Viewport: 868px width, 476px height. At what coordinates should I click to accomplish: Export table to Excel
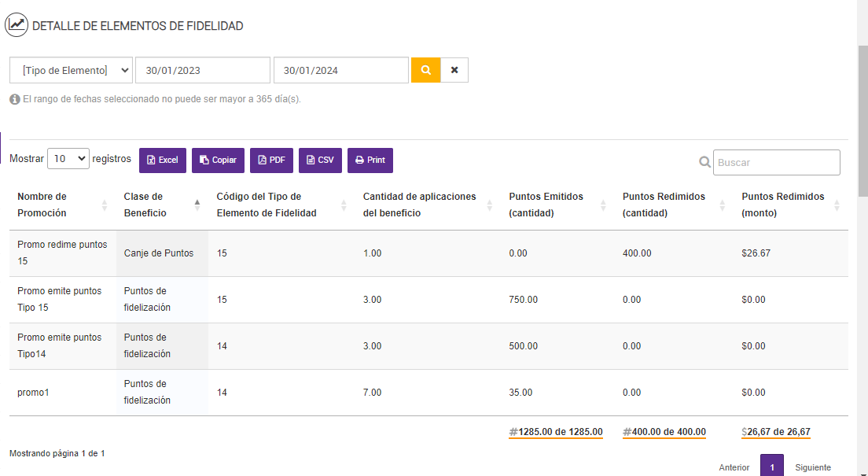coord(163,161)
